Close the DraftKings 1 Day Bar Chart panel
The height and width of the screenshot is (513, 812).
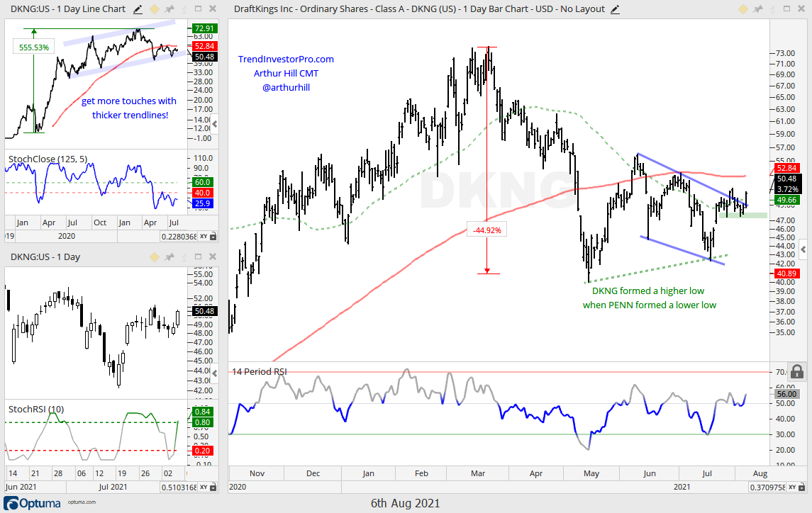[801, 9]
